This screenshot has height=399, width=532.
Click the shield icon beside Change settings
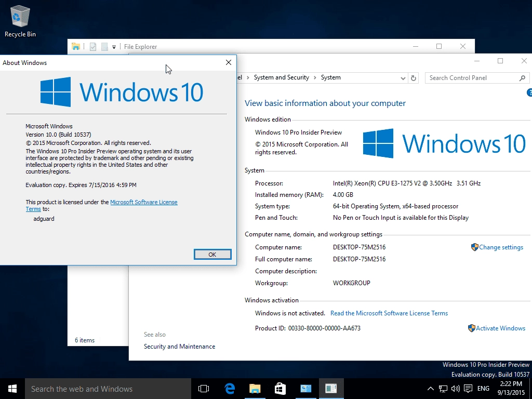475,247
